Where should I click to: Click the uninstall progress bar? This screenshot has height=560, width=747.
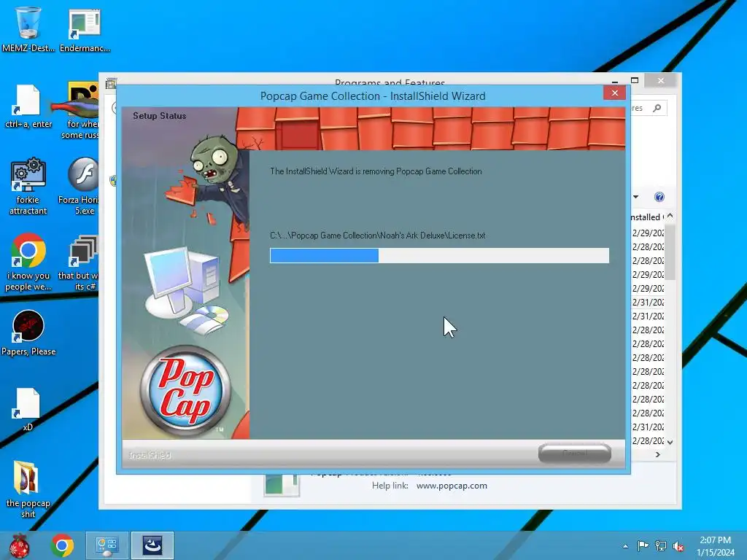pos(439,255)
